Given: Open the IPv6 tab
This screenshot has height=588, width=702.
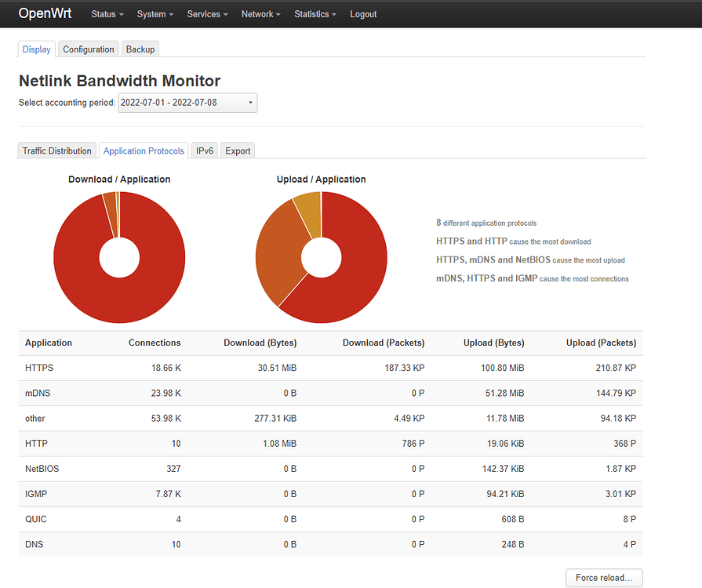Looking at the screenshot, I should (x=204, y=151).
